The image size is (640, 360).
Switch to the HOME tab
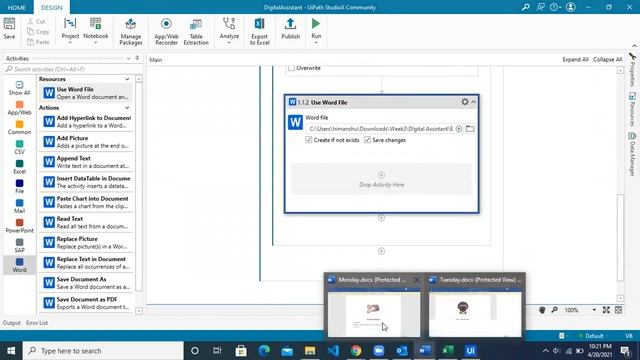point(17,7)
